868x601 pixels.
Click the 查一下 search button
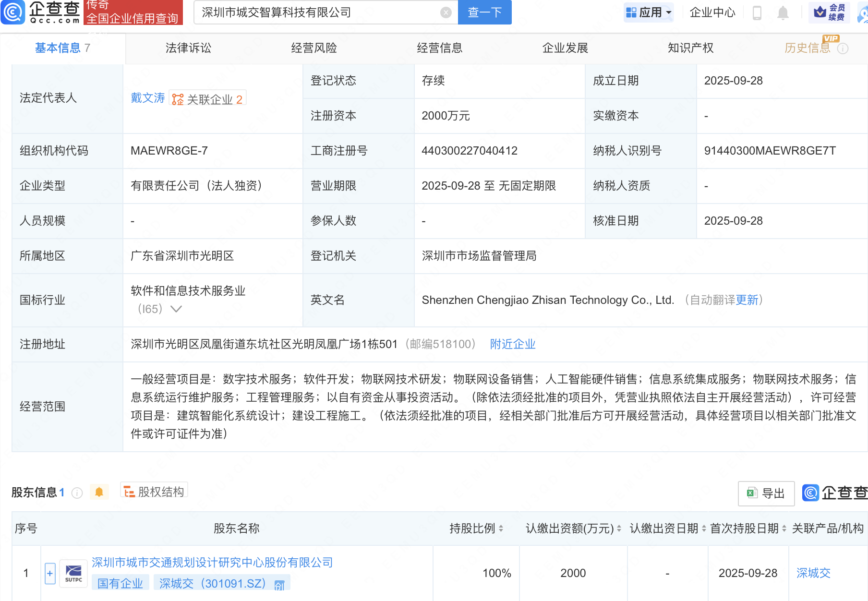484,12
